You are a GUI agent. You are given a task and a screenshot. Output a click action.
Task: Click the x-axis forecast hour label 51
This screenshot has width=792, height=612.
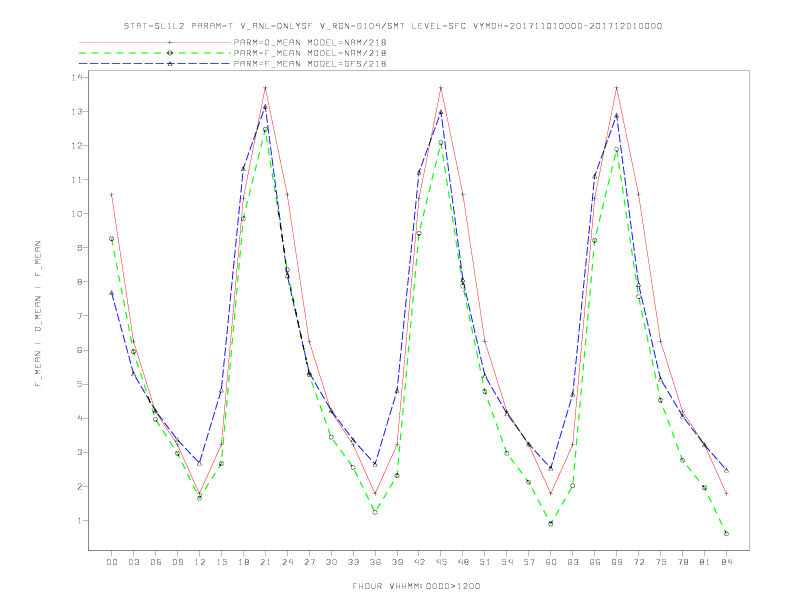pyautogui.click(x=485, y=562)
